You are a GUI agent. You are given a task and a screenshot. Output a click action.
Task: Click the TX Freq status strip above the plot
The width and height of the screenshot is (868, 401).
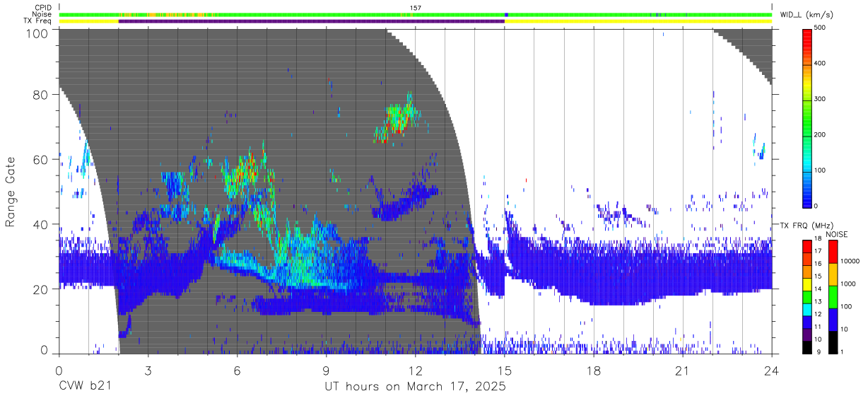pyautogui.click(x=415, y=21)
